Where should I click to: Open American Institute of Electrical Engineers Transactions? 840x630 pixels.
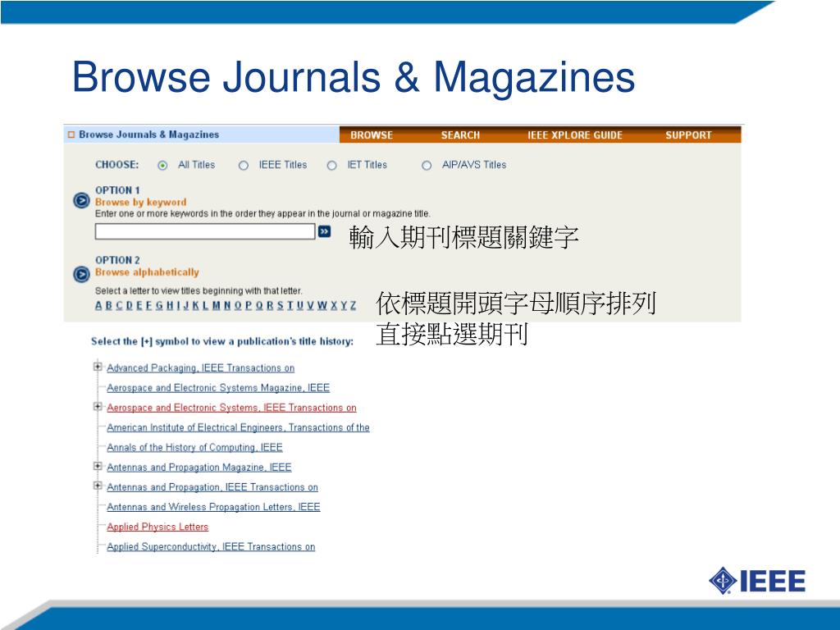[238, 427]
